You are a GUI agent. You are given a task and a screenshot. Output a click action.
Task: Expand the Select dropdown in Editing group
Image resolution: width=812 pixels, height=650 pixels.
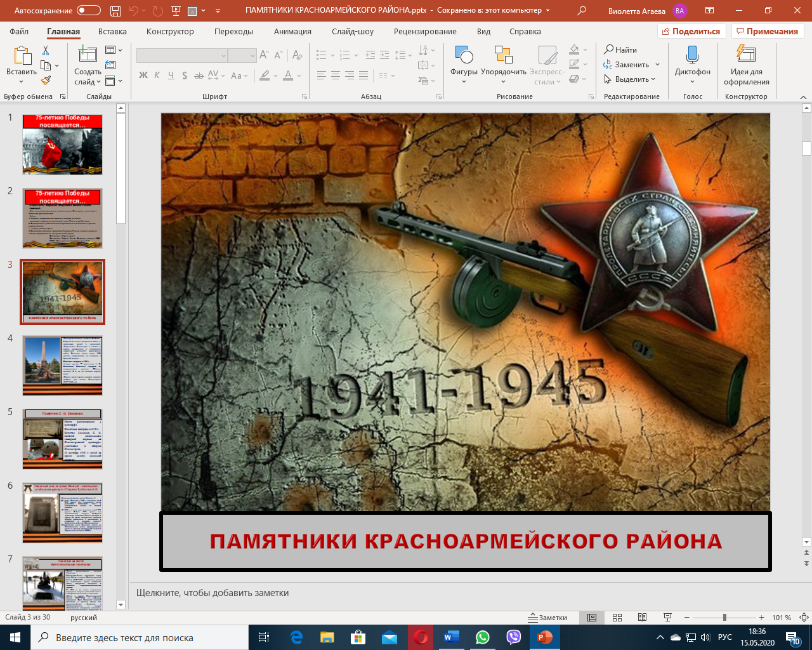point(630,79)
